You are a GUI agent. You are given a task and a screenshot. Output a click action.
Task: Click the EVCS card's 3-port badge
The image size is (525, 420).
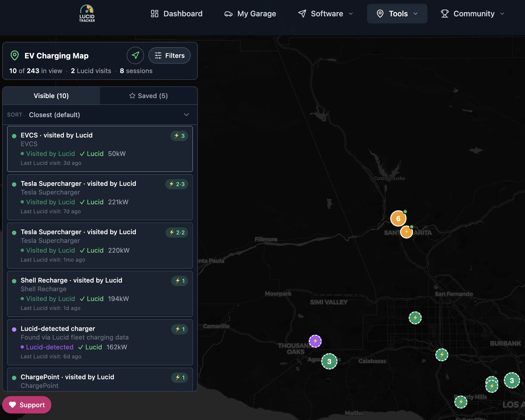coord(179,136)
